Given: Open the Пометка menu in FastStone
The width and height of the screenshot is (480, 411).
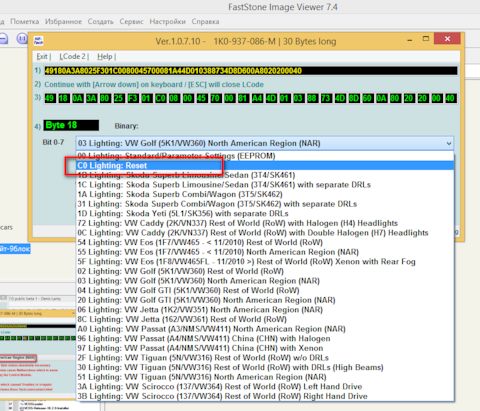Looking at the screenshot, I should tap(24, 21).
